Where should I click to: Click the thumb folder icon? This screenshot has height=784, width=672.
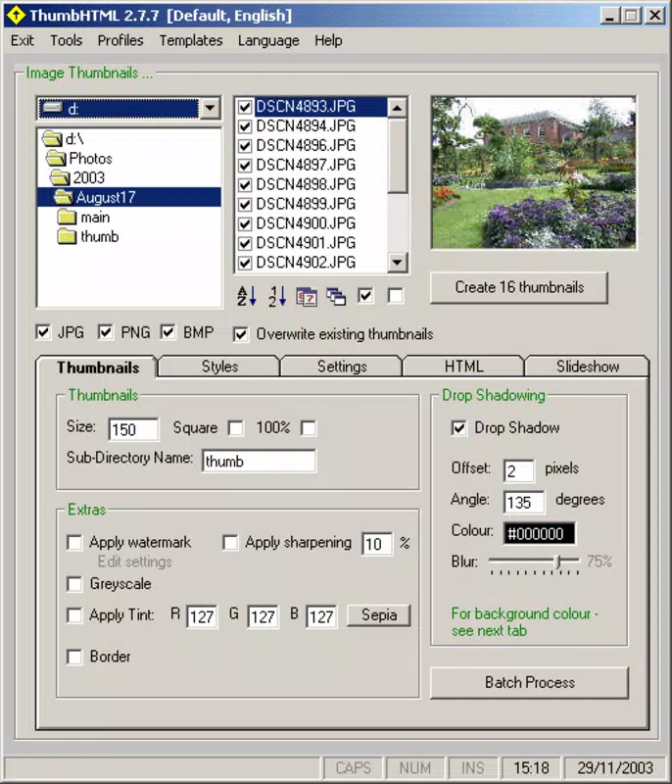coord(67,236)
